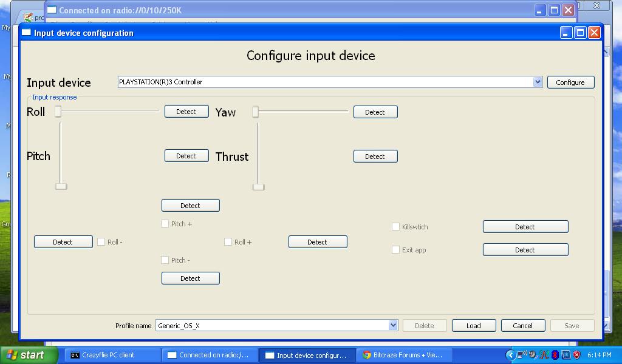Check the Pitch + checkbox
Image resolution: width=622 pixels, height=364 pixels.
click(x=165, y=224)
